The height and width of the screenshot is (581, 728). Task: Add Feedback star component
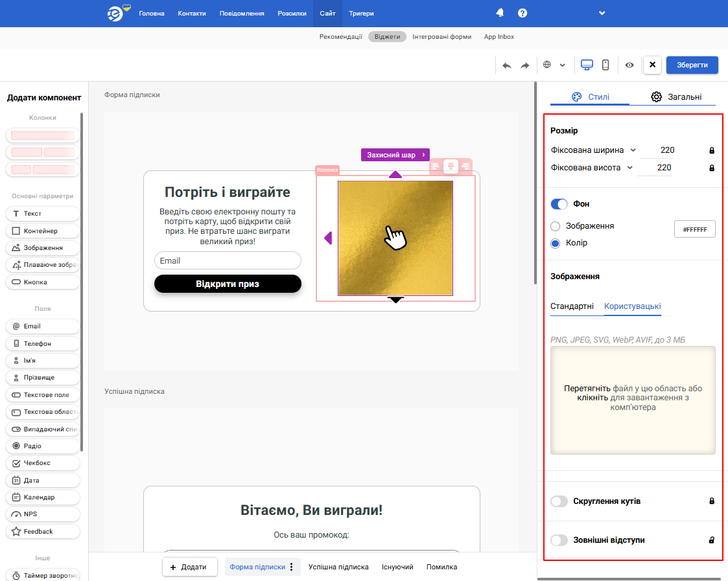43,531
